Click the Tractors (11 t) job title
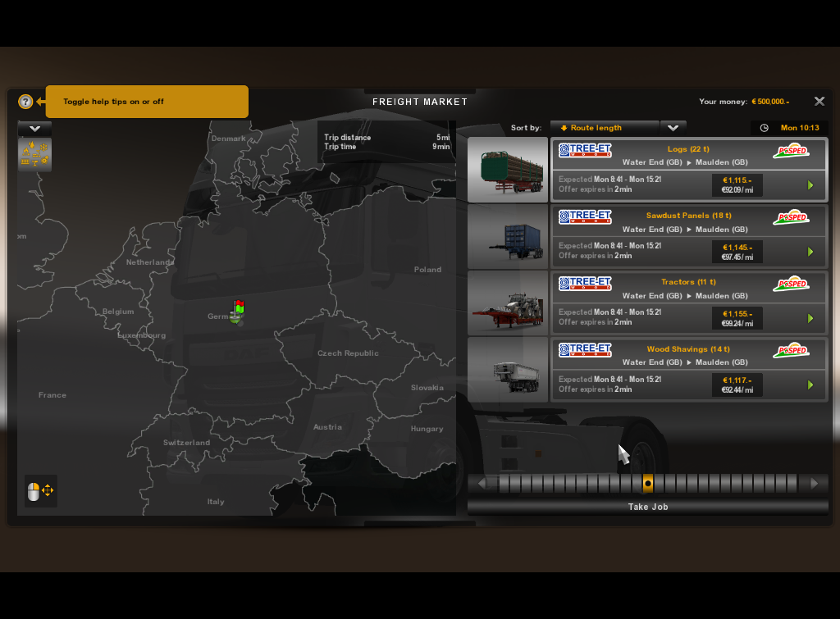840x619 pixels. 688,282
